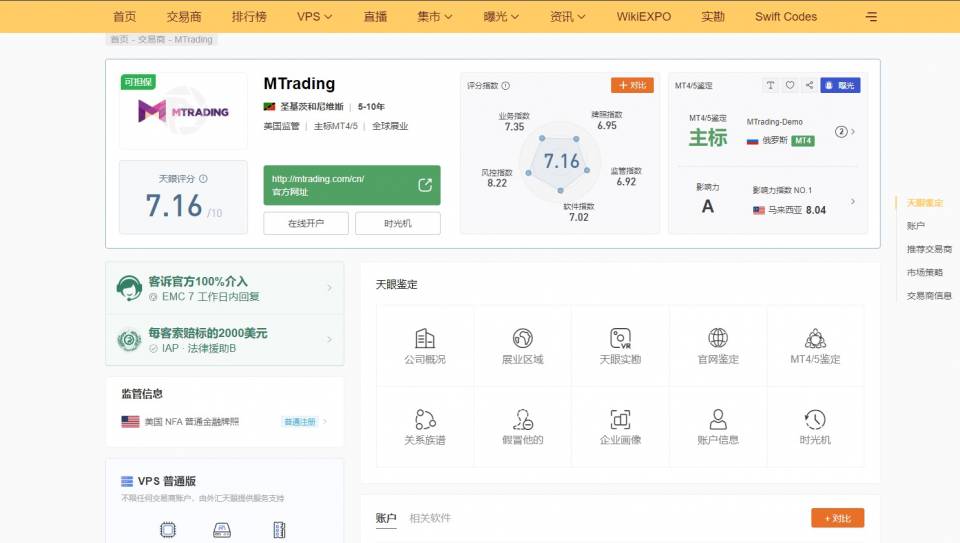Click the 普通注册 tag
Viewport: 960px width, 543px height.
tap(300, 421)
